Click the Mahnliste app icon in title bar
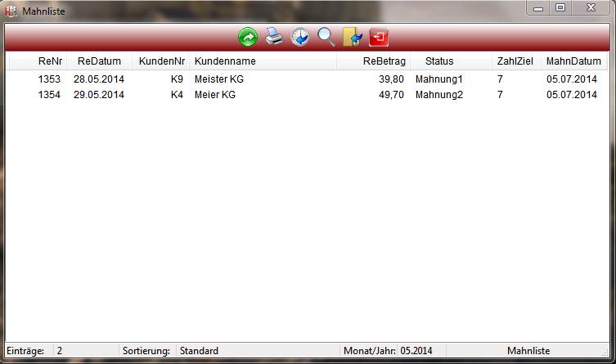Viewport: 616px width, 364px height. pyautogui.click(x=11, y=11)
